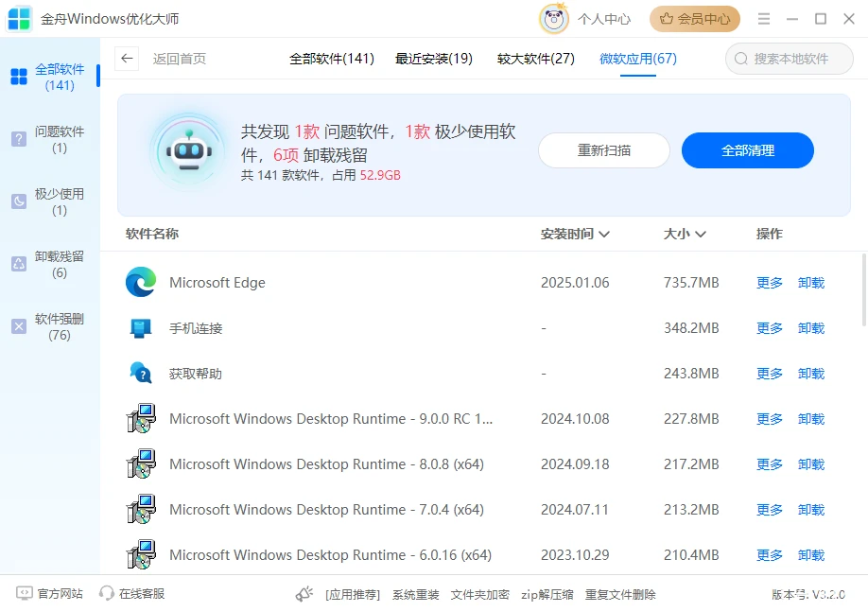The image size is (868, 612).
Task: Uninstall Desktop Runtime 9.0.0 RC via 卸载
Action: click(x=811, y=419)
